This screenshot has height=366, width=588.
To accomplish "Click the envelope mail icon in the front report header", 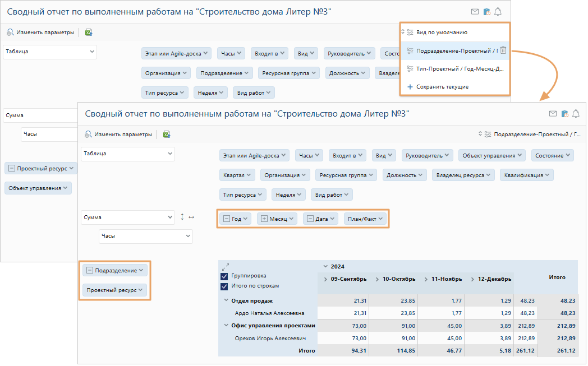I will click(x=553, y=114).
